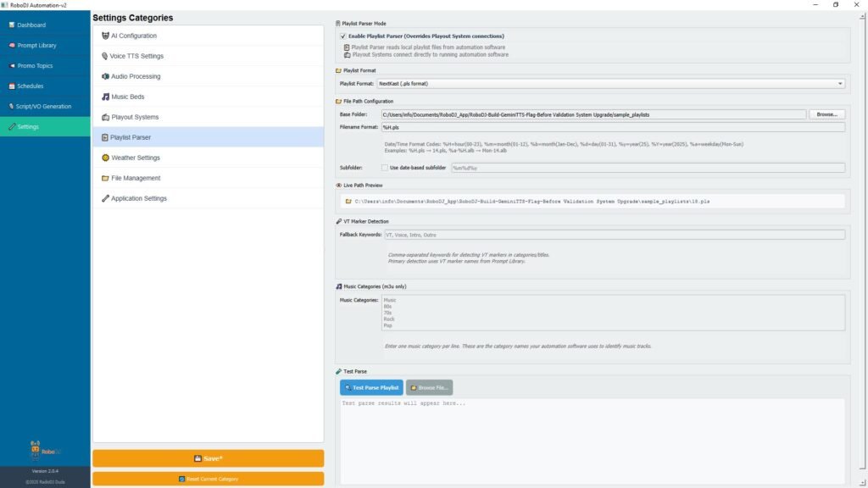Click the orange Save button
The width and height of the screenshot is (868, 488).
208,458
